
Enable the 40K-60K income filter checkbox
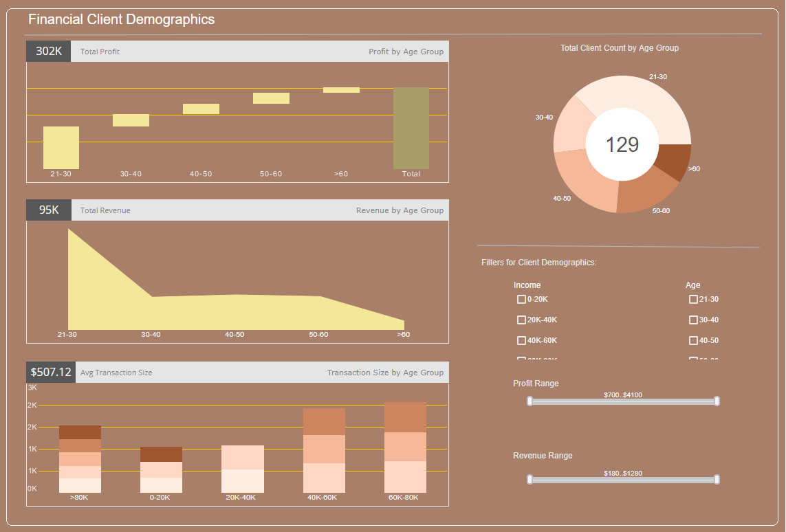coord(521,340)
